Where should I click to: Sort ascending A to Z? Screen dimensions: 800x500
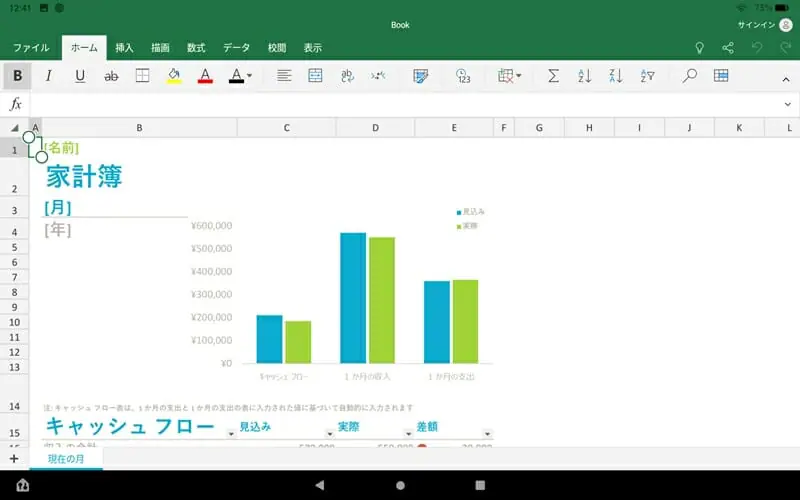coord(585,76)
